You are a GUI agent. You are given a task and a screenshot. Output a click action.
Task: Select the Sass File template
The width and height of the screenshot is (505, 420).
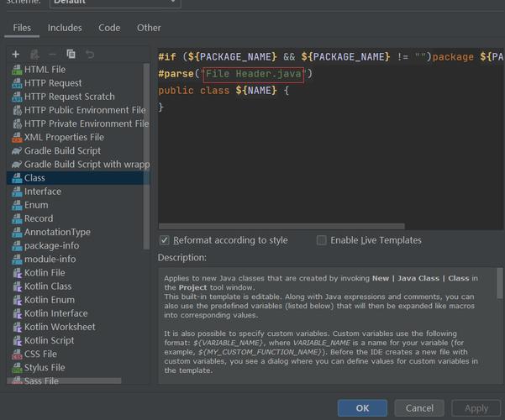(x=77, y=381)
